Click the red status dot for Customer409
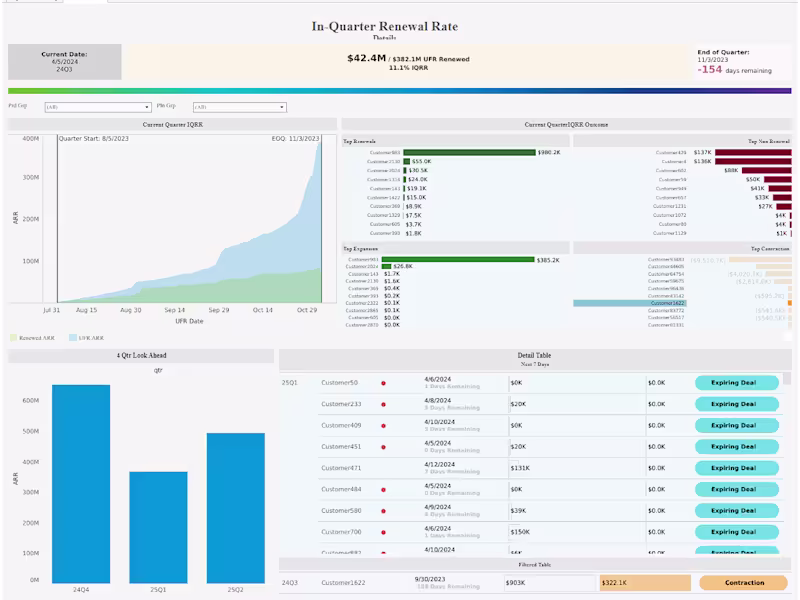 point(385,425)
